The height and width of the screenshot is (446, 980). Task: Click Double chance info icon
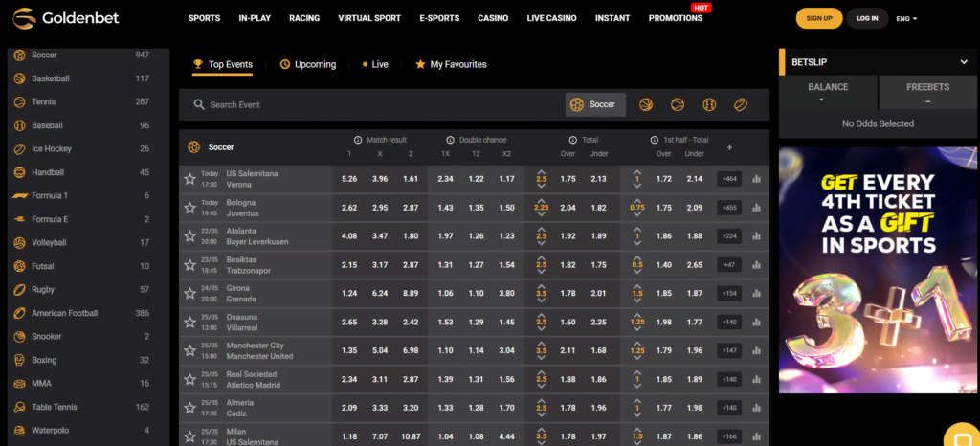[x=450, y=140]
